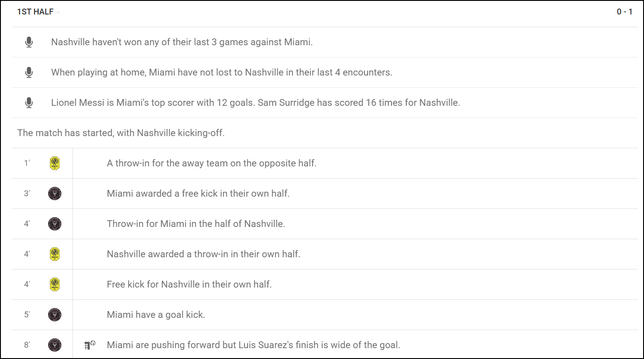Select 'The match has started' kick-off line

(121, 133)
